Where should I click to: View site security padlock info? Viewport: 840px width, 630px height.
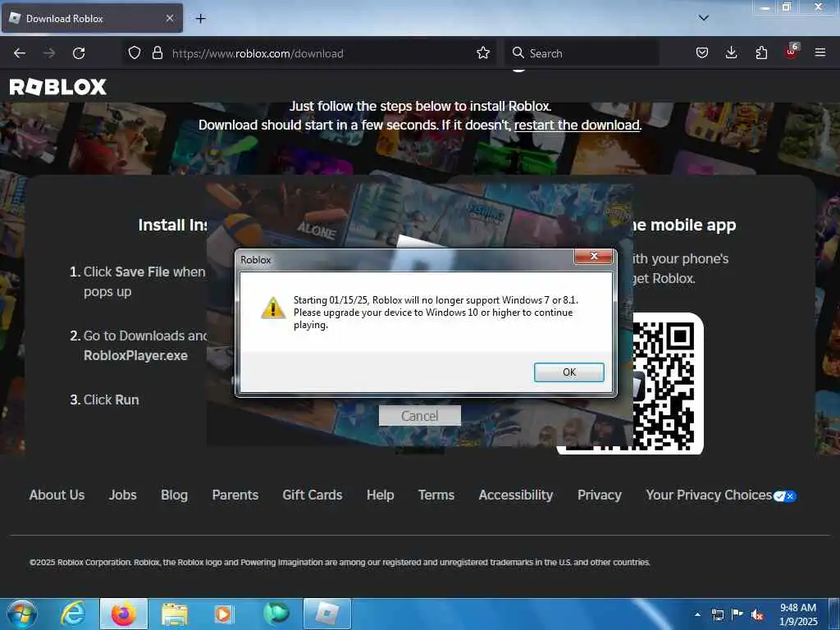[x=157, y=53]
